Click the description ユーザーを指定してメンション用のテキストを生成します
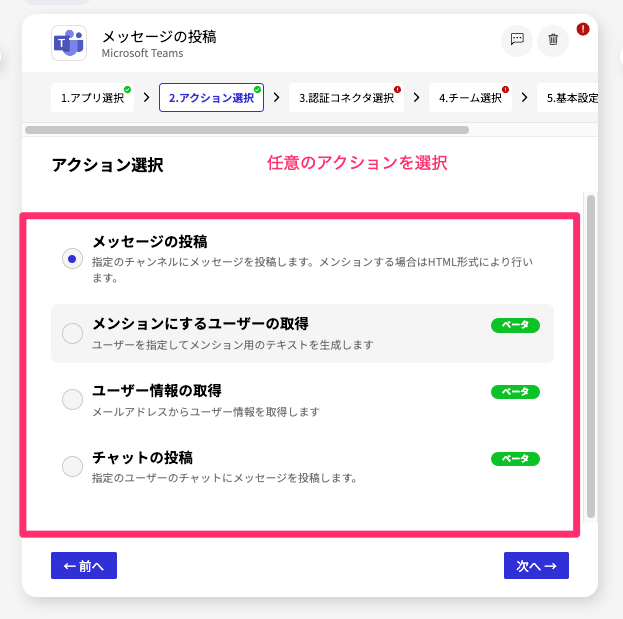 tap(233, 345)
